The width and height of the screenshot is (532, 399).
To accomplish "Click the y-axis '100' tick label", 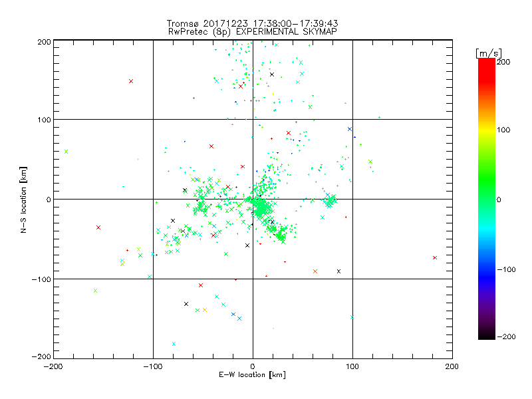I will [44, 120].
